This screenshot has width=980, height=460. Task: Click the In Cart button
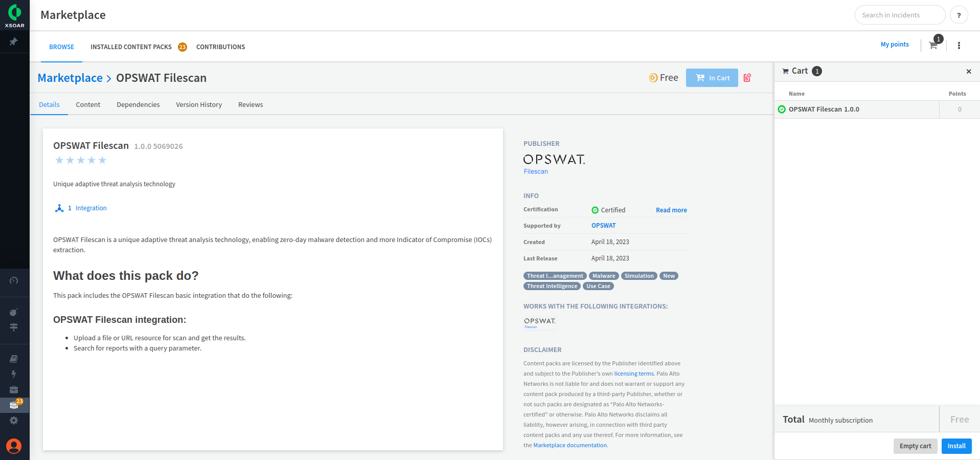coord(712,78)
